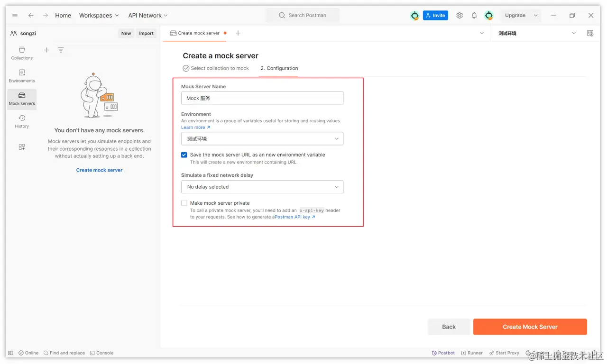Screen dimensions: 607x364
Task: Click the Mock Server Name input field
Action: coord(262,98)
